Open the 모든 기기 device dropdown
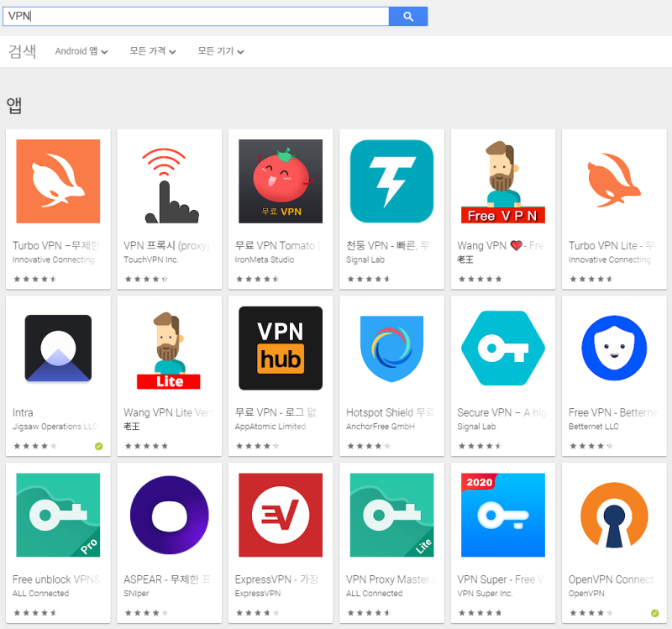672x629 pixels. [x=220, y=51]
